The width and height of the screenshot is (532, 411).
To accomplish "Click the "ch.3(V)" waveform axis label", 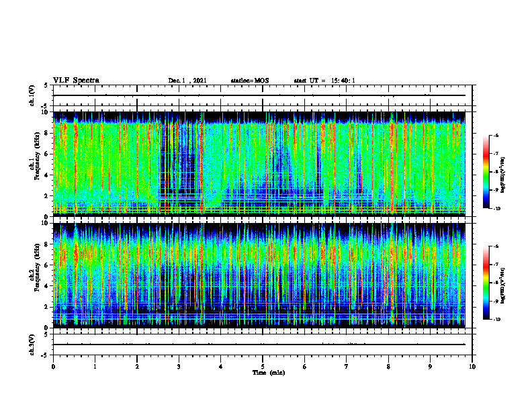I will click(x=32, y=345).
